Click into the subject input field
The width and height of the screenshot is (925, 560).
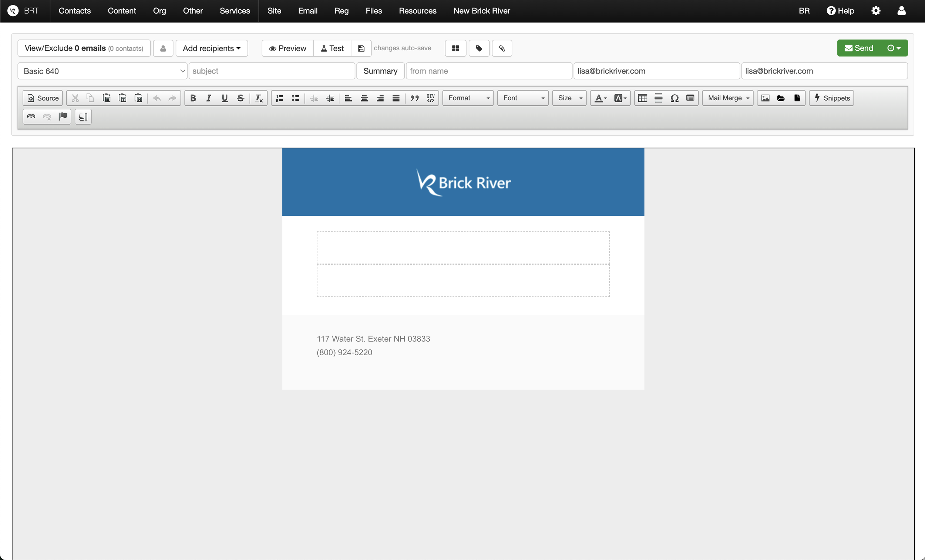click(x=272, y=71)
